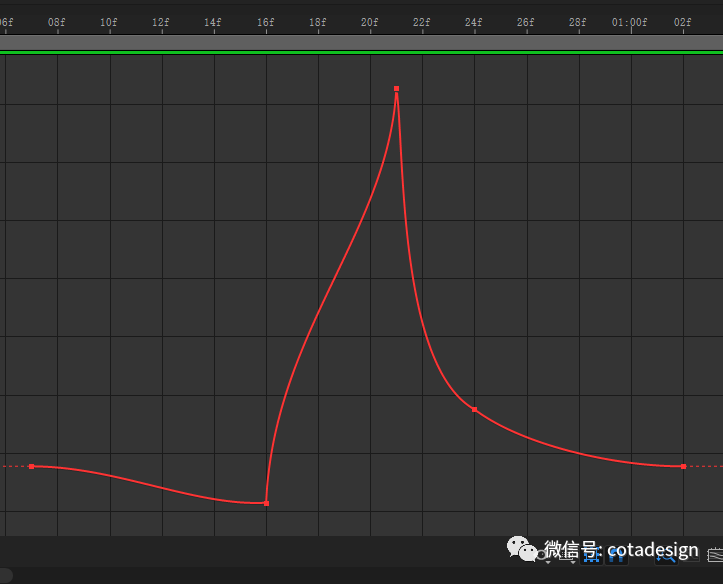The width and height of the screenshot is (723, 584).
Task: Select the last keyframe at frame 02f
Action: (x=683, y=466)
